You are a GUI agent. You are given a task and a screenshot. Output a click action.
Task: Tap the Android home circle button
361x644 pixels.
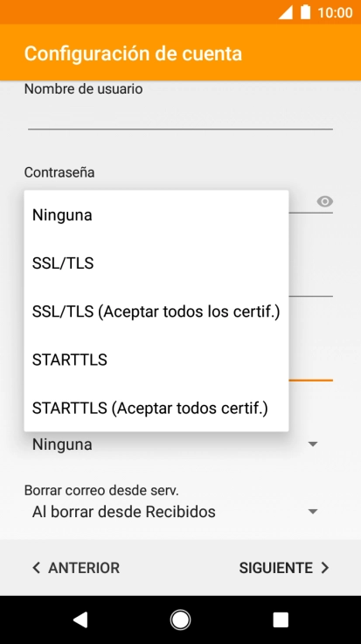coord(180,619)
